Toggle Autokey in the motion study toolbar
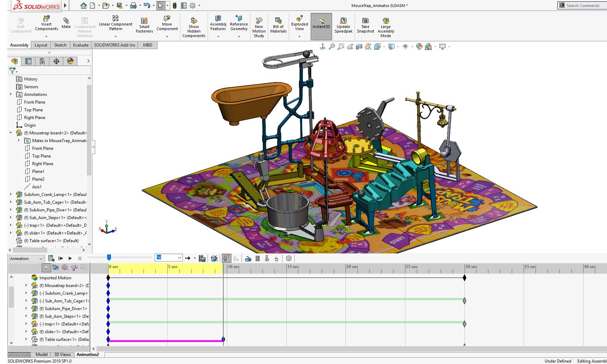 tap(226, 258)
